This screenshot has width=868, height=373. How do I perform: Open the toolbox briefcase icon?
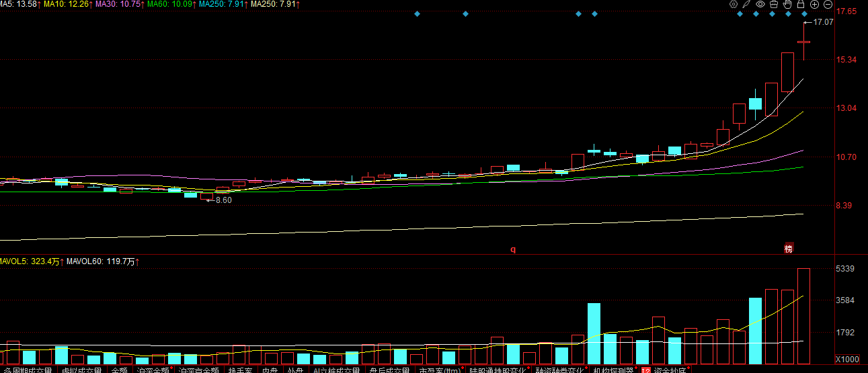coord(774,4)
